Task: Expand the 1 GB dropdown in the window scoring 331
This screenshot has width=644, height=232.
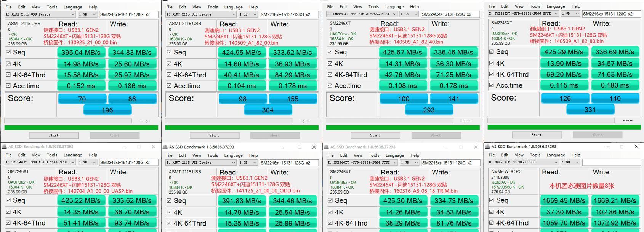Action: [x=570, y=14]
